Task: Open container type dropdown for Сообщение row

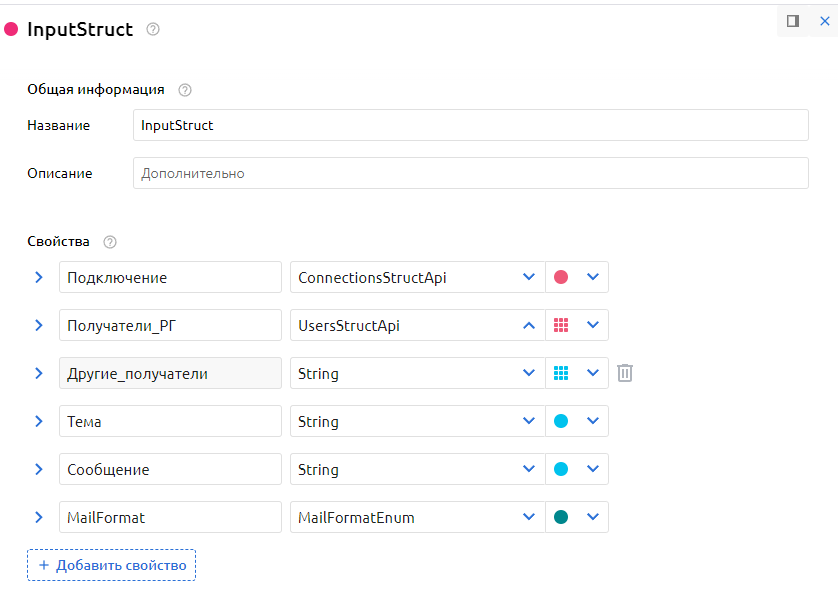Action: click(x=593, y=469)
